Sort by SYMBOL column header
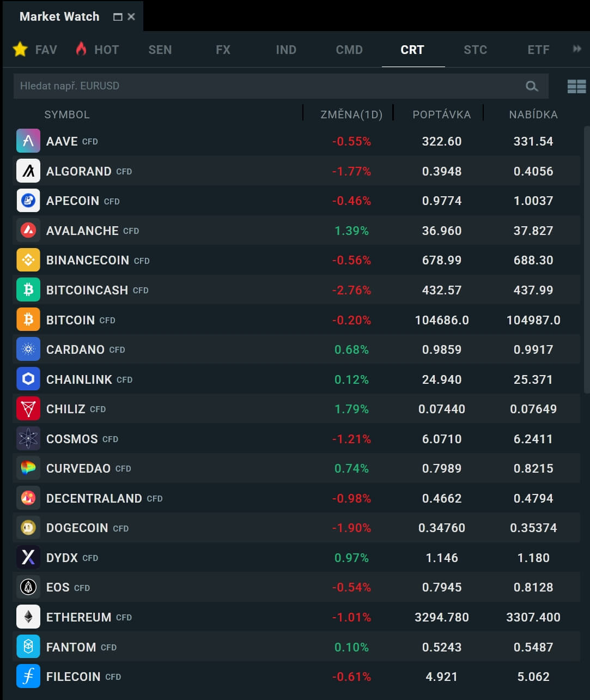The width and height of the screenshot is (590, 700). tap(67, 114)
